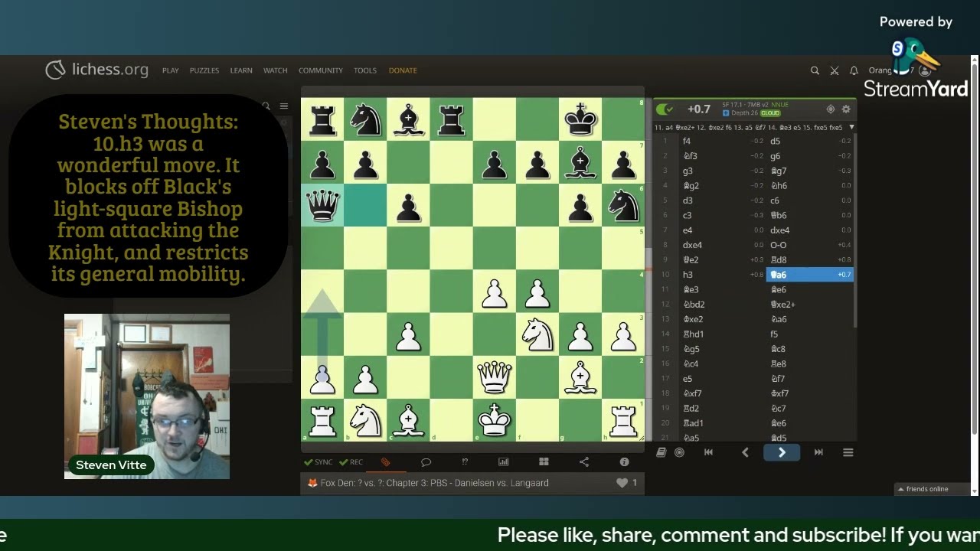Select move 3... Bg7 in move list
The width and height of the screenshot is (980, 551).
click(x=810, y=171)
